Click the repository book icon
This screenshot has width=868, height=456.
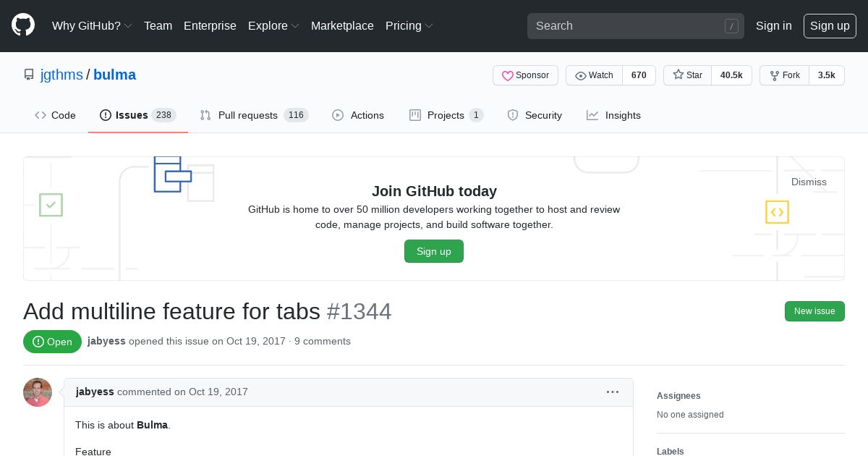29,75
